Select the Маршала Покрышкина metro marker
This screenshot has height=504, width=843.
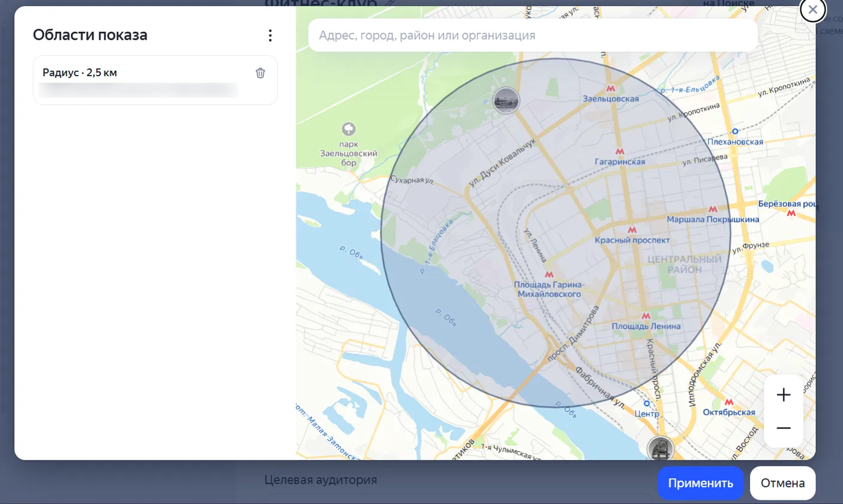(712, 209)
